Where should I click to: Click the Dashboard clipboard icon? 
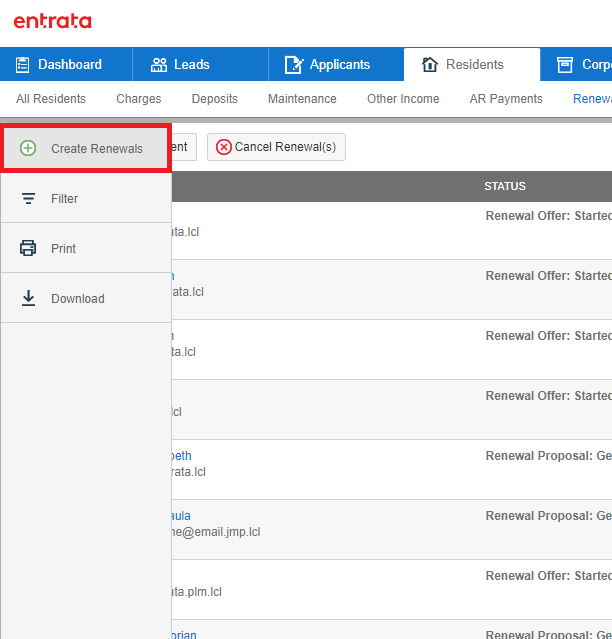coord(22,65)
